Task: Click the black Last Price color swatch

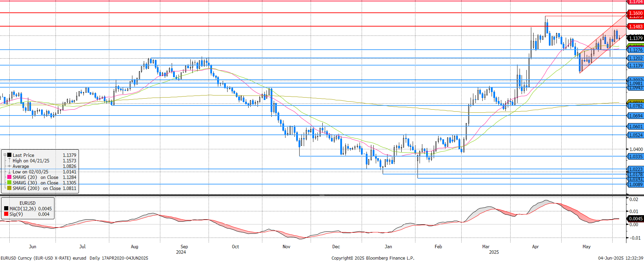Action: click(9, 155)
